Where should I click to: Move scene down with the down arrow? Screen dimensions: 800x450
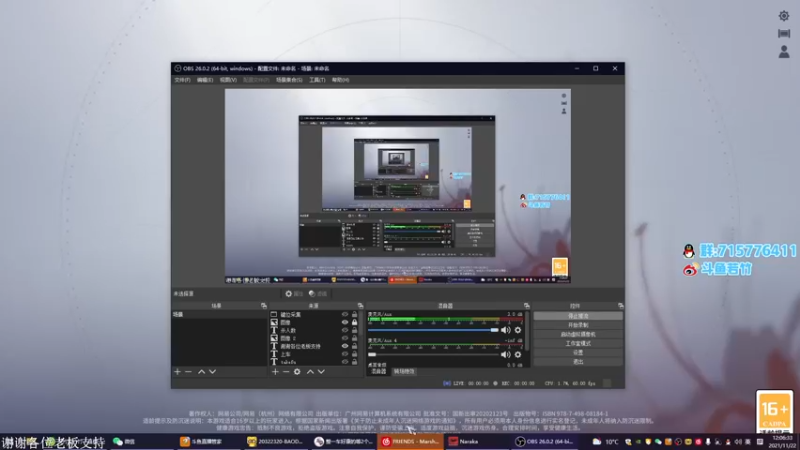coord(212,371)
